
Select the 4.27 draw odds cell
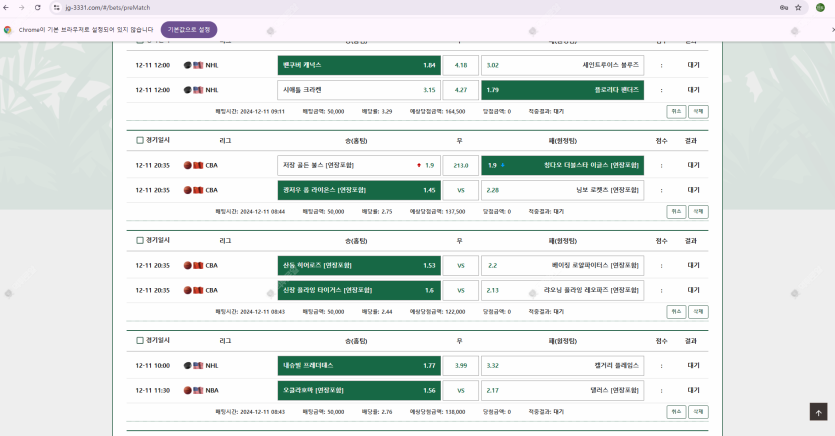click(x=460, y=89)
